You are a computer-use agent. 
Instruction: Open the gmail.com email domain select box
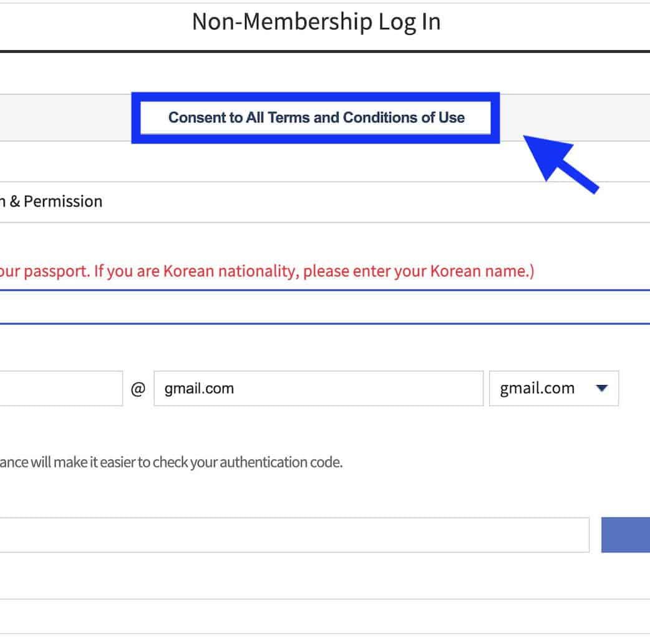click(553, 388)
